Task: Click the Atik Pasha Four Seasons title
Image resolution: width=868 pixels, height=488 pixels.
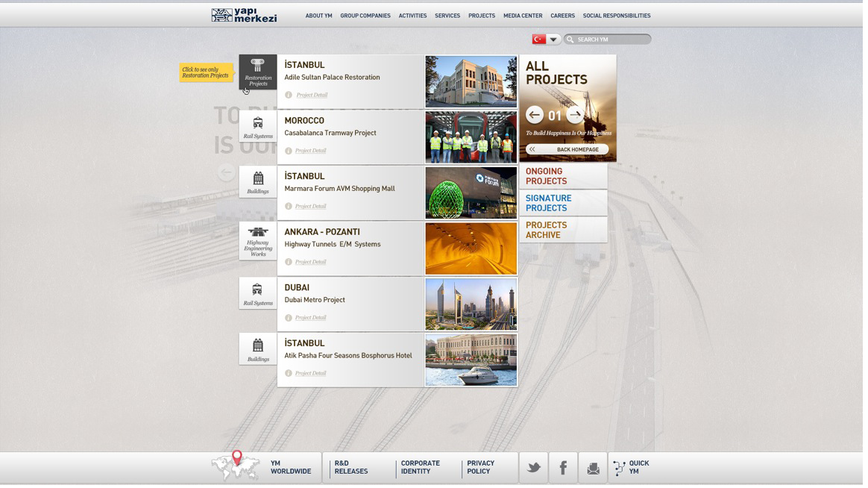Action: pos(350,357)
